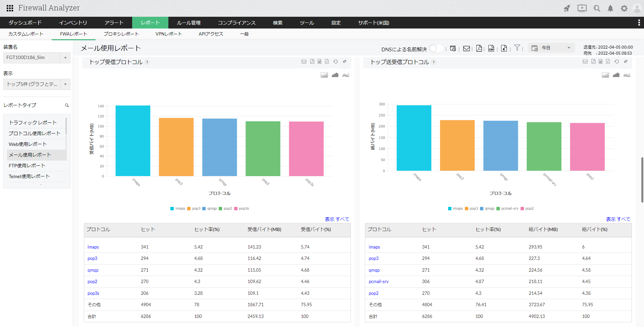This screenshot has height=327, width=644.
Task: Toggle pop3s series in left chart legend
Action: click(241, 209)
